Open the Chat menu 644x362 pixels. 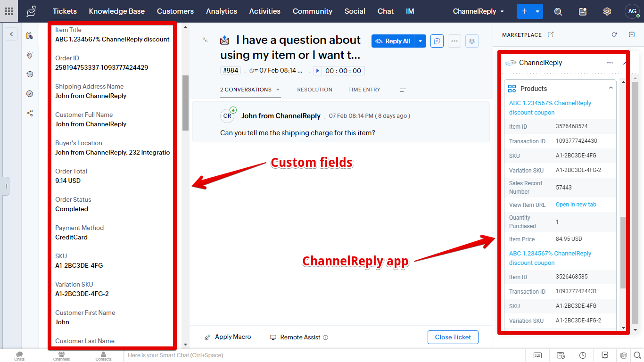point(386,11)
